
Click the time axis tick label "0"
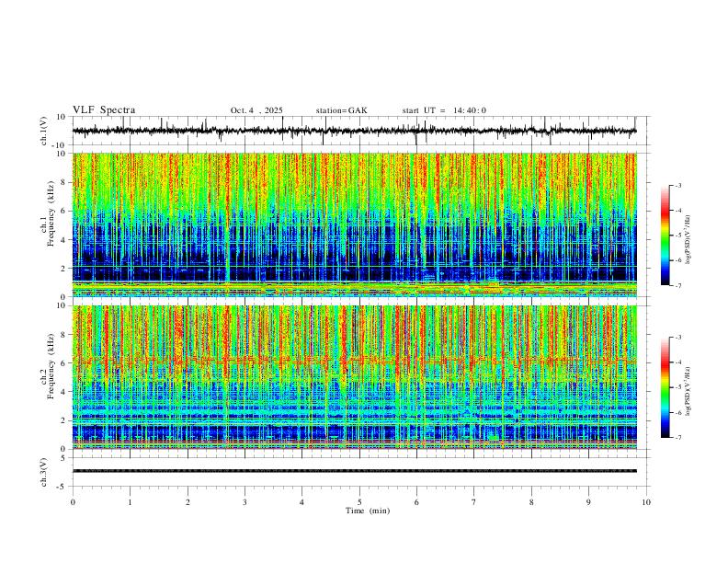(73, 502)
